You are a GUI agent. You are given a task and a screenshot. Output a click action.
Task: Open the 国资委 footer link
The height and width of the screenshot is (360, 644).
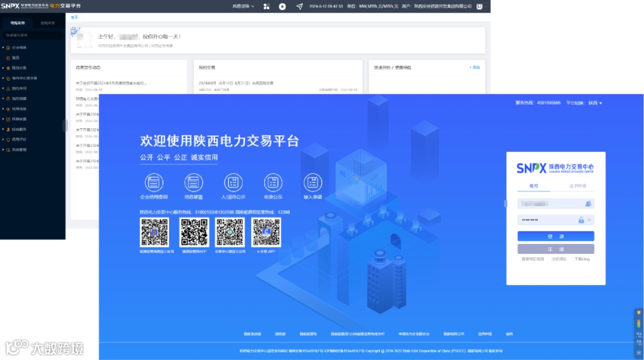pos(280,334)
